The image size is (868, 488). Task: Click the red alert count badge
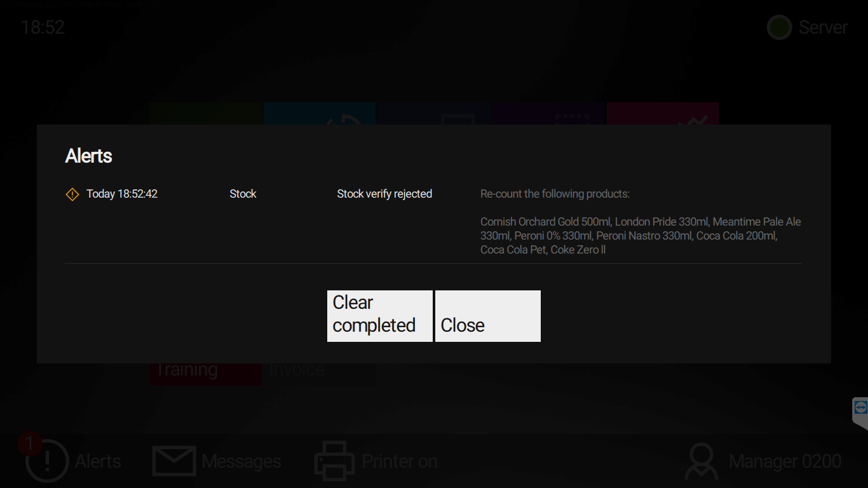click(x=29, y=444)
